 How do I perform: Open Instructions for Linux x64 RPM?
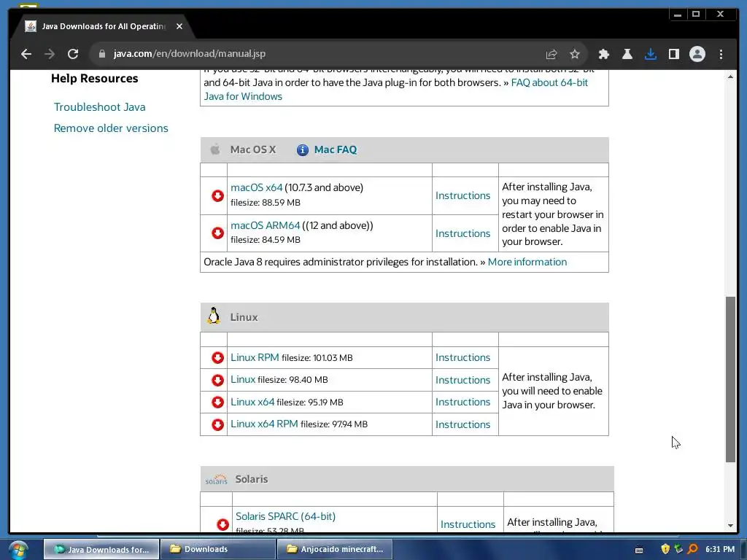(462, 424)
